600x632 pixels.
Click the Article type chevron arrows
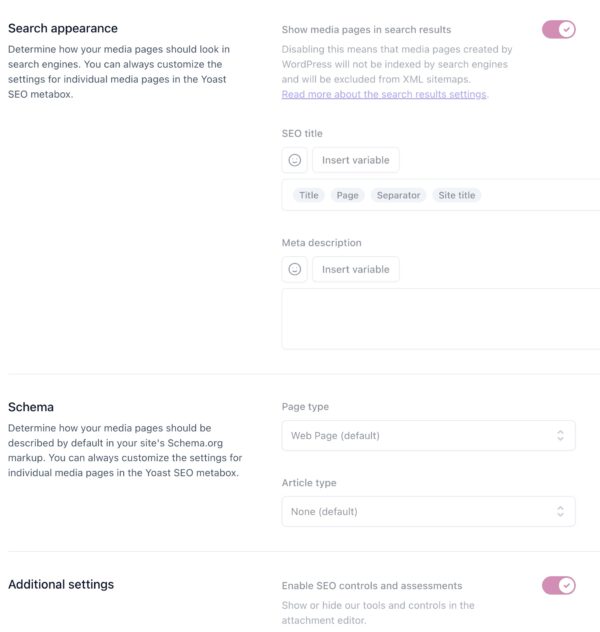click(560, 511)
